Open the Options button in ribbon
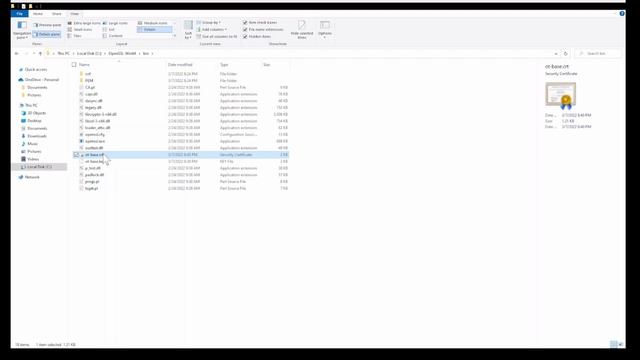Screen dimensions: 640x360 click(325, 30)
